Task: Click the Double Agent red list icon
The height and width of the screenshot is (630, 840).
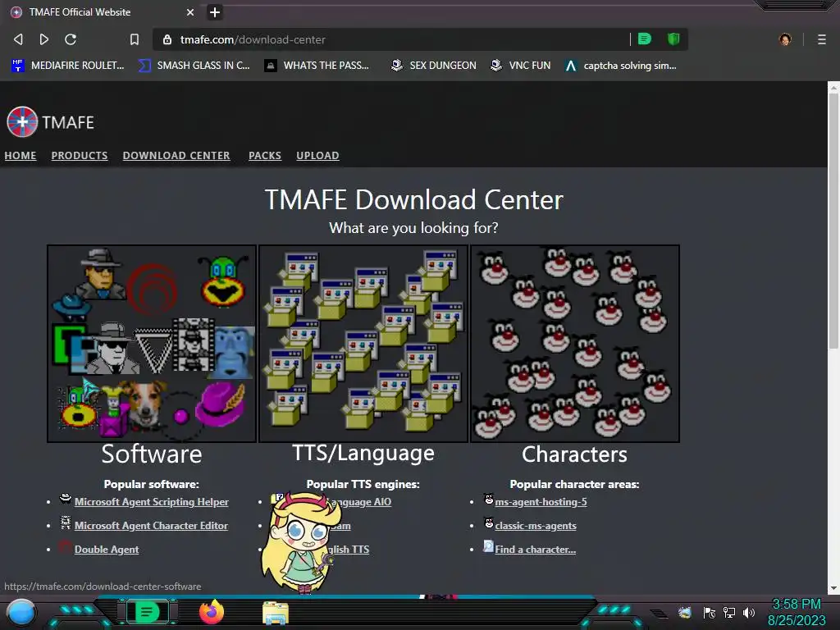Action: point(66,546)
